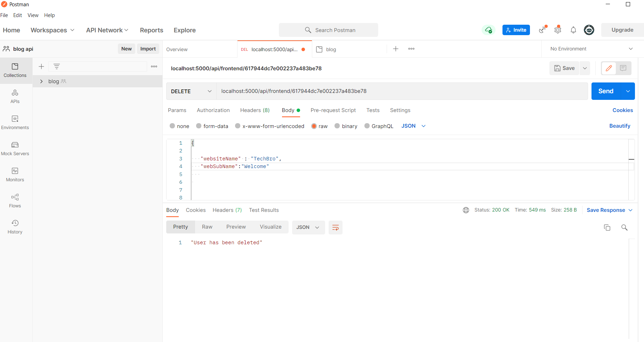Copy the response body to clipboard
Image resolution: width=644 pixels, height=342 pixels.
(x=607, y=228)
